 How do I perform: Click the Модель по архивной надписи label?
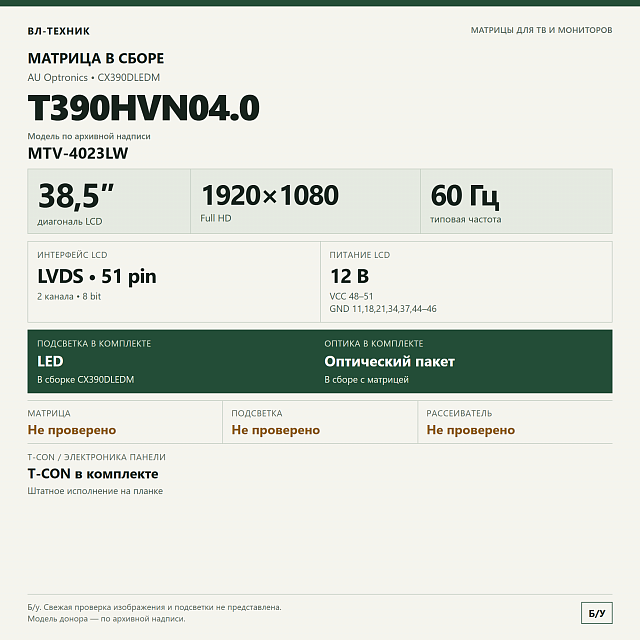[89, 136]
